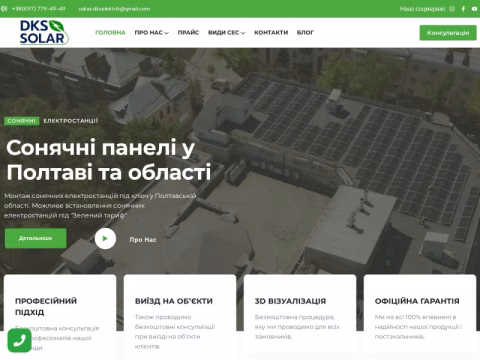Select the Професійний підхід card title
This screenshot has width=480, height=360.
(x=46, y=307)
